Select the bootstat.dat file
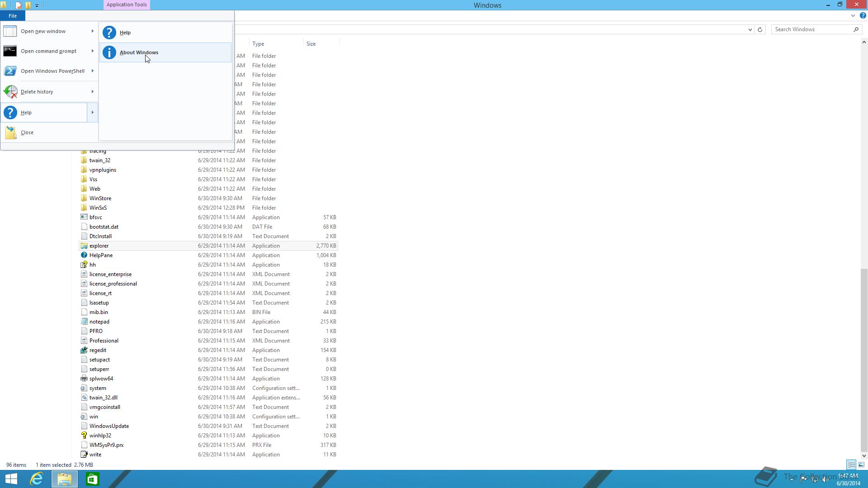The height and width of the screenshot is (488, 868). [x=104, y=227]
